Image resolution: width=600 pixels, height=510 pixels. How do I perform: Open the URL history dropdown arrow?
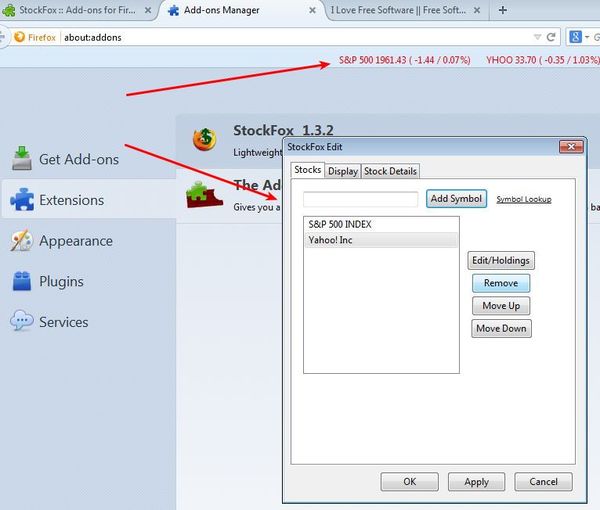(537, 37)
